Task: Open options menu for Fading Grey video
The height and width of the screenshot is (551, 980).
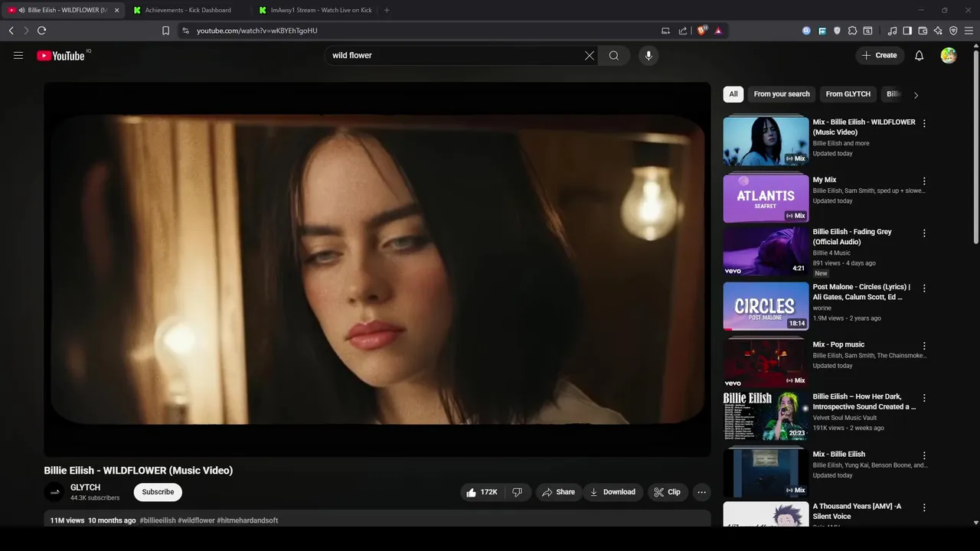Action: pos(924,233)
